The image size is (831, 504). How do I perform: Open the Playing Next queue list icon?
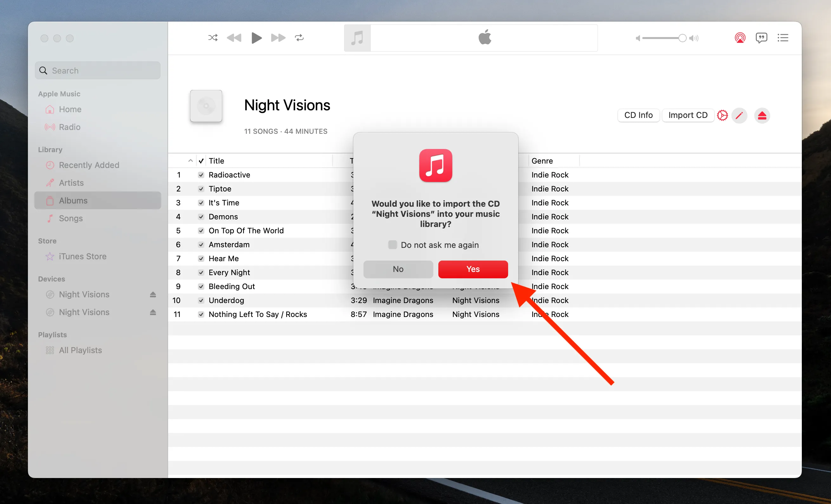click(x=783, y=38)
